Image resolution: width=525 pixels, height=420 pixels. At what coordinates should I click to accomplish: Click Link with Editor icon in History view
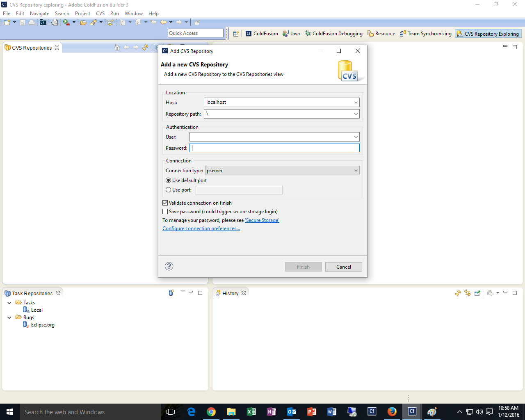468,293
